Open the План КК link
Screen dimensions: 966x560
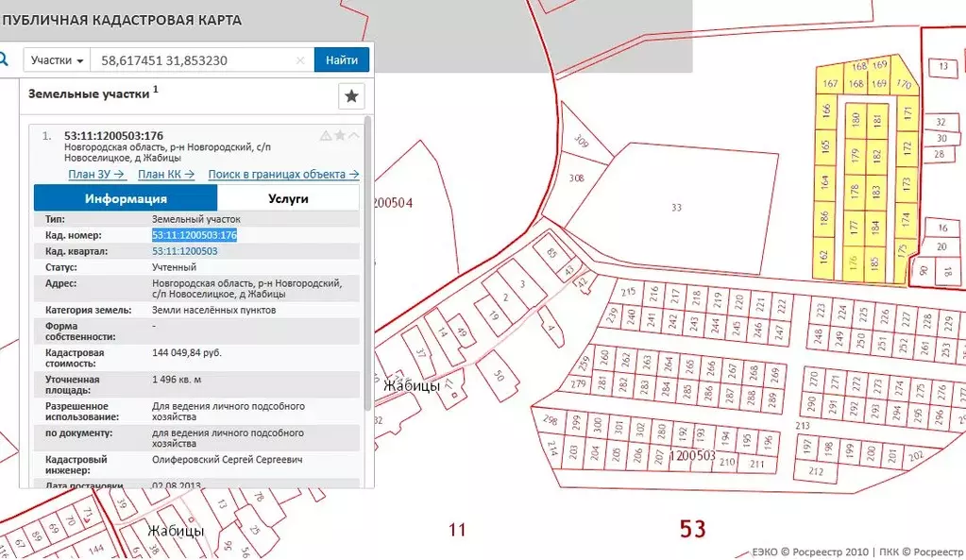165,174
